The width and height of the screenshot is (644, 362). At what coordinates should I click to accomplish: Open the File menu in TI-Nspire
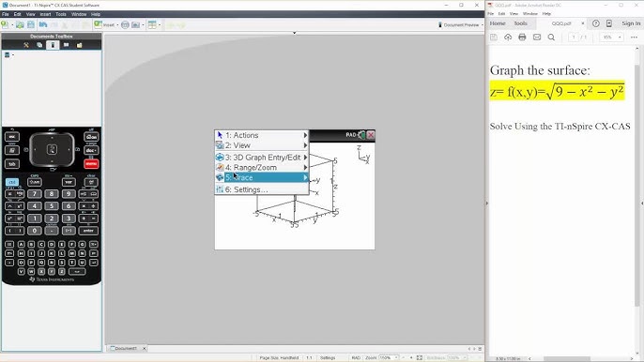6,14
